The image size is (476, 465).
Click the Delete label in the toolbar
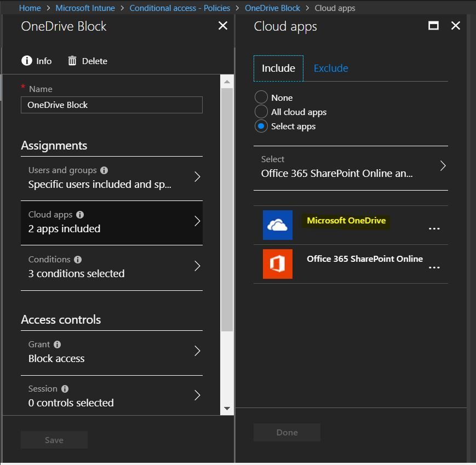(94, 61)
